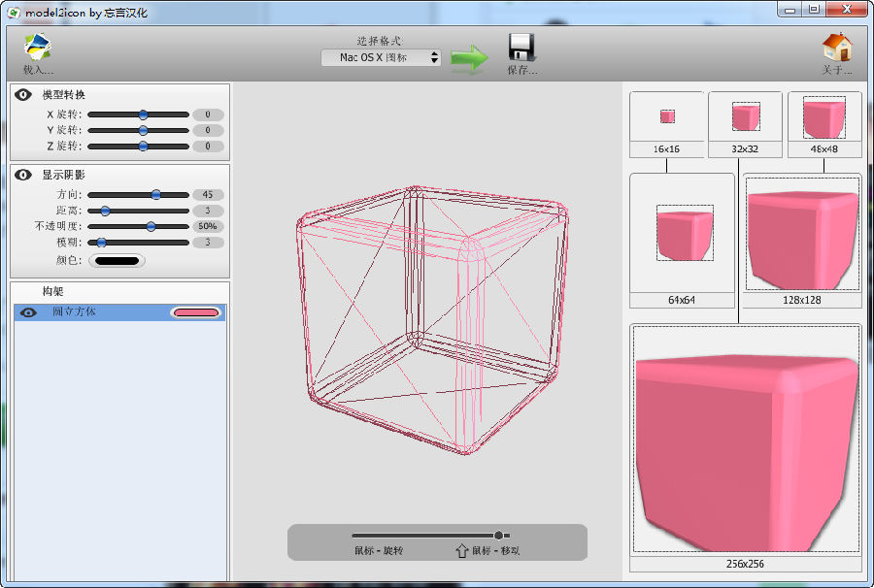This screenshot has height=588, width=874.
Task: Click the shadow opacity slider
Action: coord(138,226)
